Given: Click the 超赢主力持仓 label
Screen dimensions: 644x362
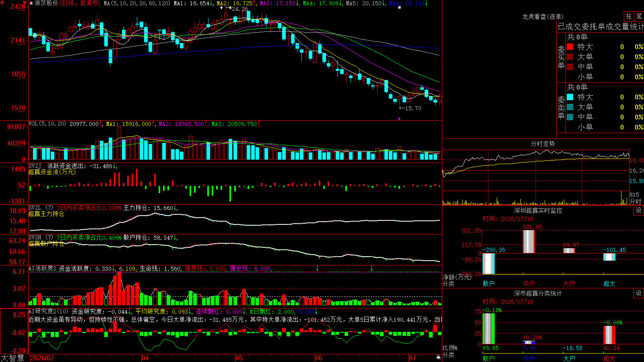Looking at the screenshot, I should tap(46, 214).
